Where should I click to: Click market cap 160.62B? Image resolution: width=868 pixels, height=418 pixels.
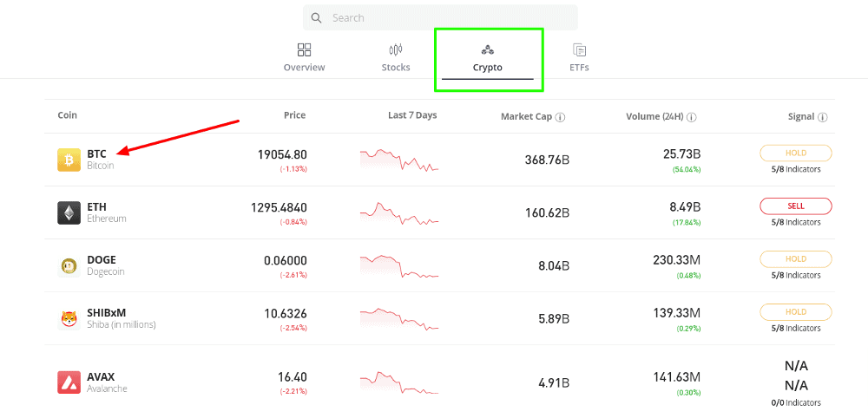click(547, 213)
